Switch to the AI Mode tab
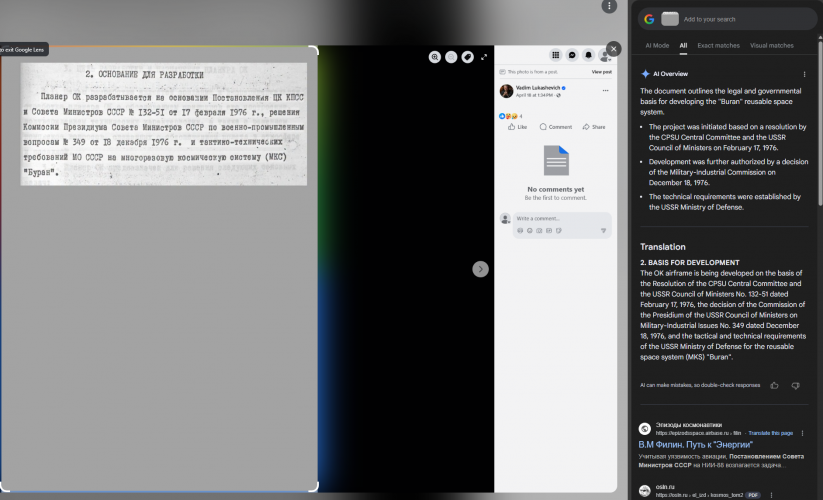This screenshot has height=500, width=823. [x=657, y=45]
